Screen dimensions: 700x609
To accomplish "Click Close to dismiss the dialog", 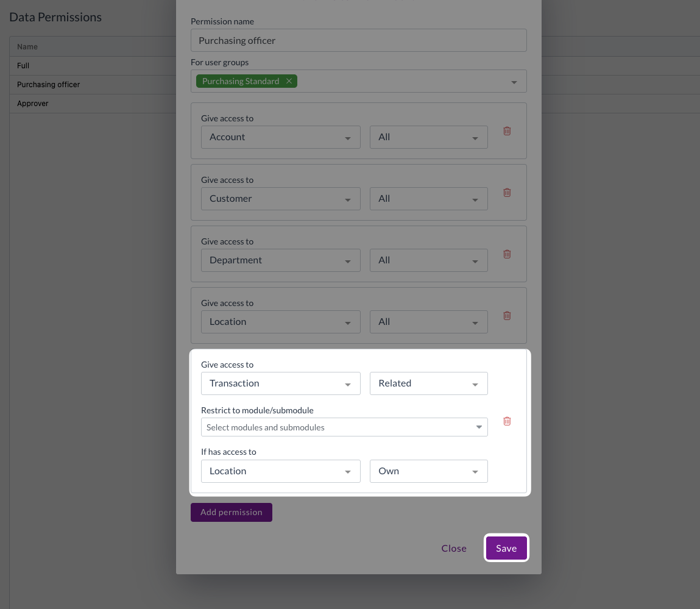I will [x=454, y=548].
